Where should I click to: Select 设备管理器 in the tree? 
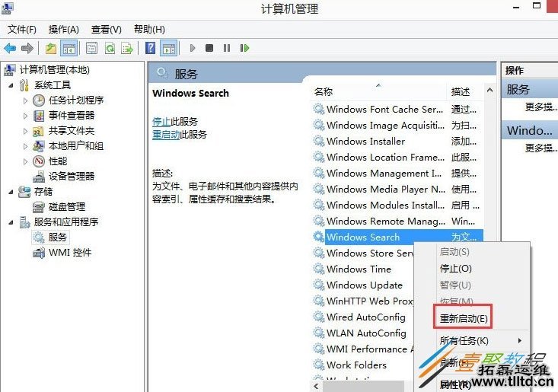click(72, 176)
